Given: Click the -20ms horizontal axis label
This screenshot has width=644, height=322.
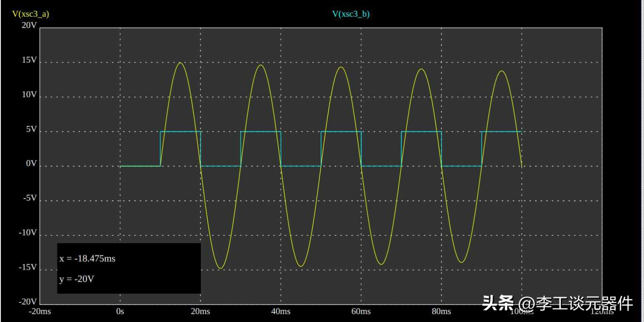Looking at the screenshot, I should [40, 312].
